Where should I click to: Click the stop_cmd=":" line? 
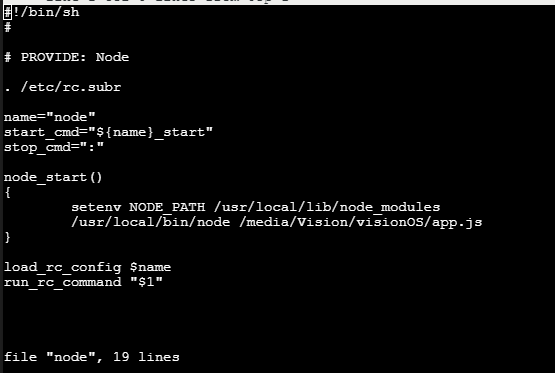click(x=54, y=147)
